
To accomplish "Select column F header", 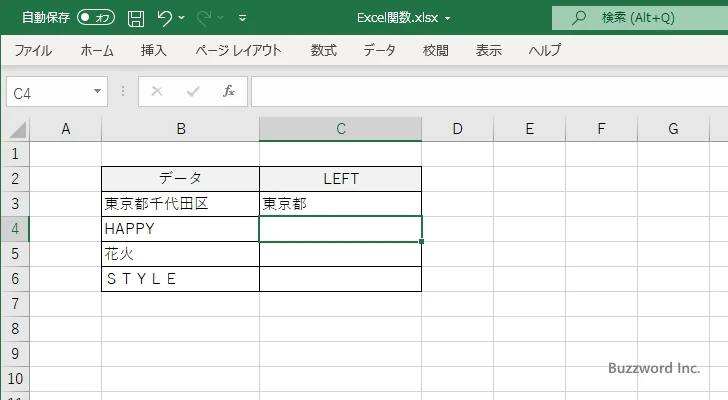I will pos(601,129).
